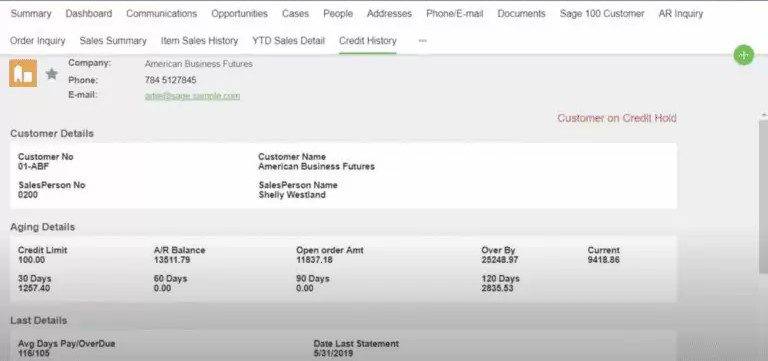Open the Item Sales History tab

pos(199,41)
